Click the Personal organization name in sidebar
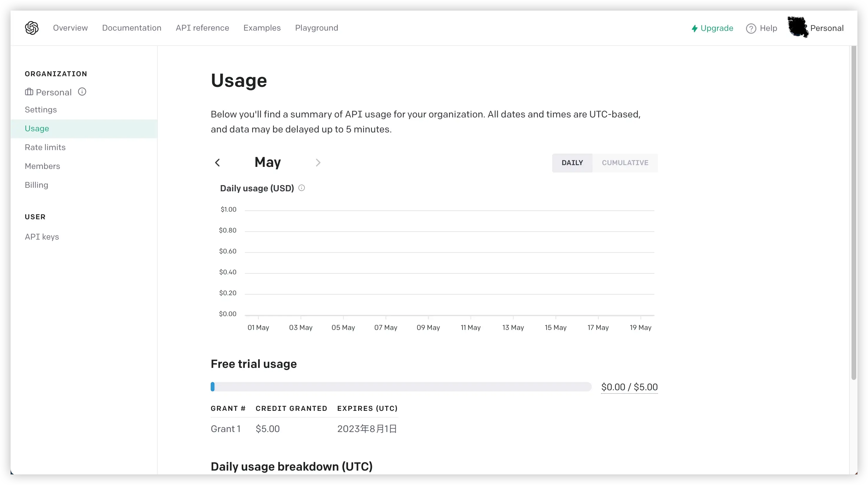868x485 pixels. (x=54, y=92)
